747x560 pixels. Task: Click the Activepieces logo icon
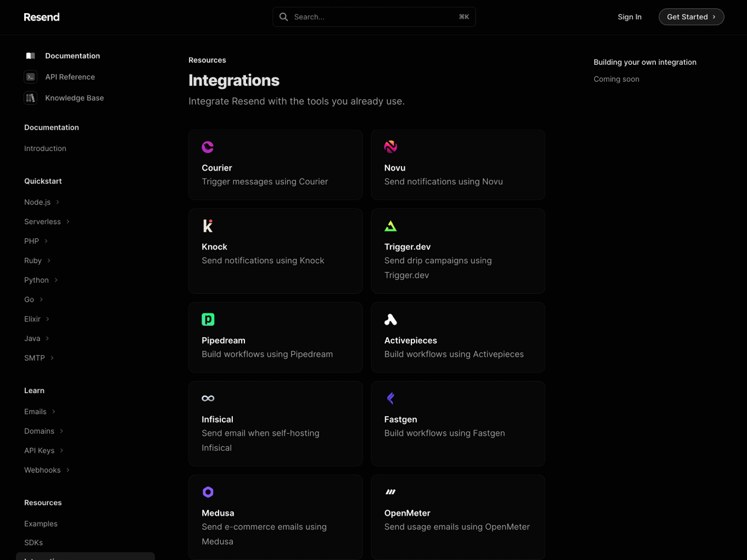(391, 320)
